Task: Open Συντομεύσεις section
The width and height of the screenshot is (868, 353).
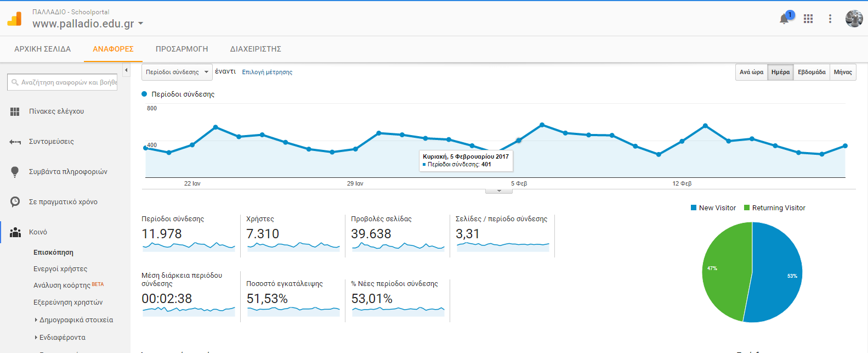Action: click(52, 142)
